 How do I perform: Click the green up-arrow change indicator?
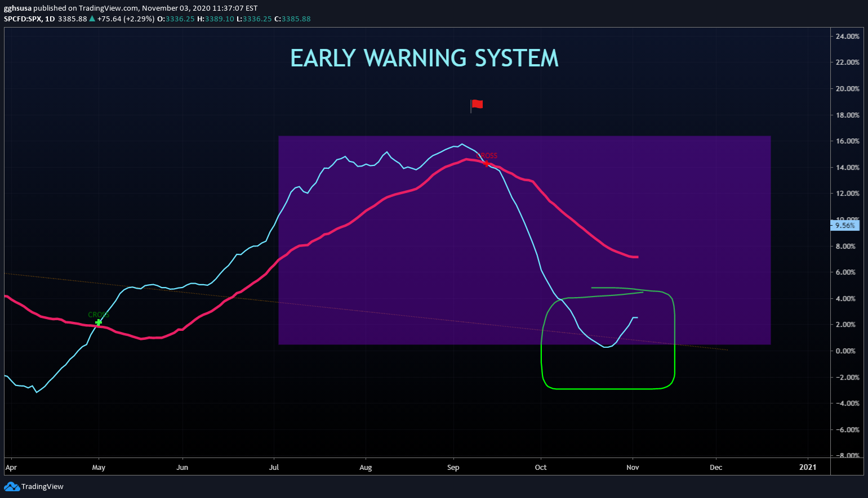coord(92,19)
